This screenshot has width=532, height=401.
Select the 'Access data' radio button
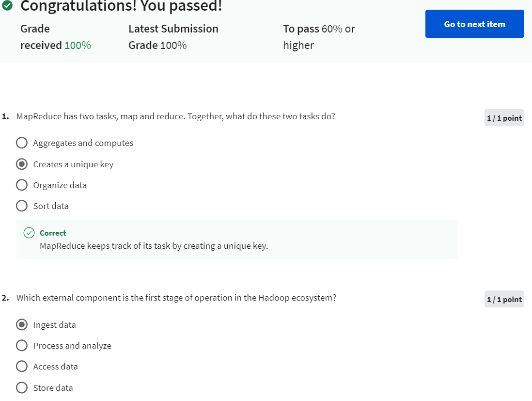(22, 366)
